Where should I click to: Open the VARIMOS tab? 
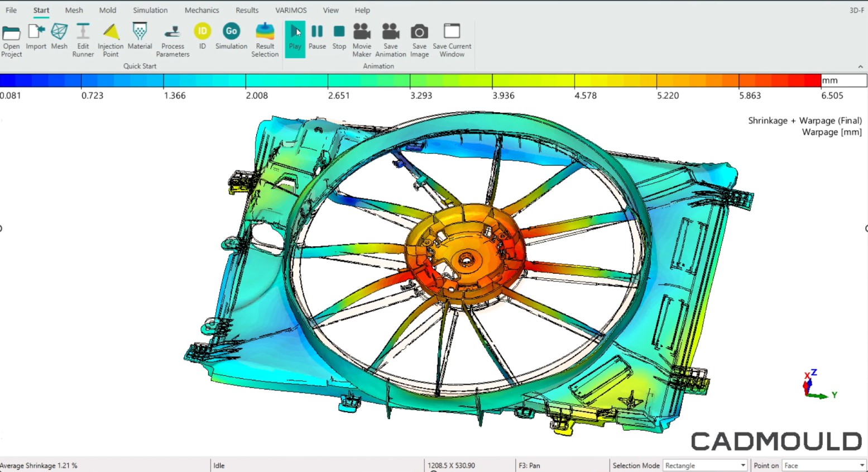click(x=291, y=10)
